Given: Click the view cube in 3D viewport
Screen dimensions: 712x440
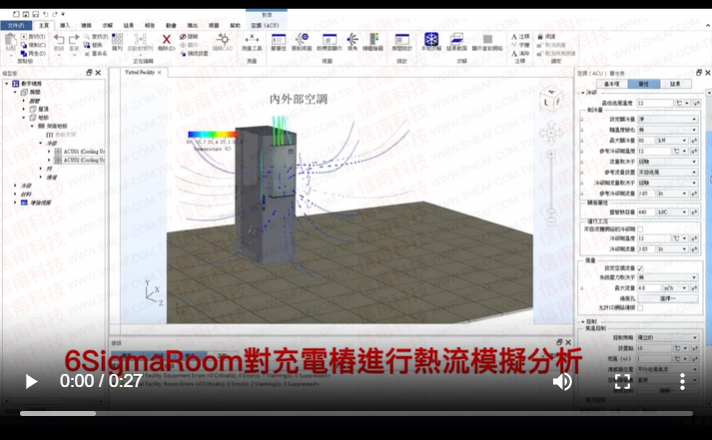Looking at the screenshot, I should click(x=551, y=99).
